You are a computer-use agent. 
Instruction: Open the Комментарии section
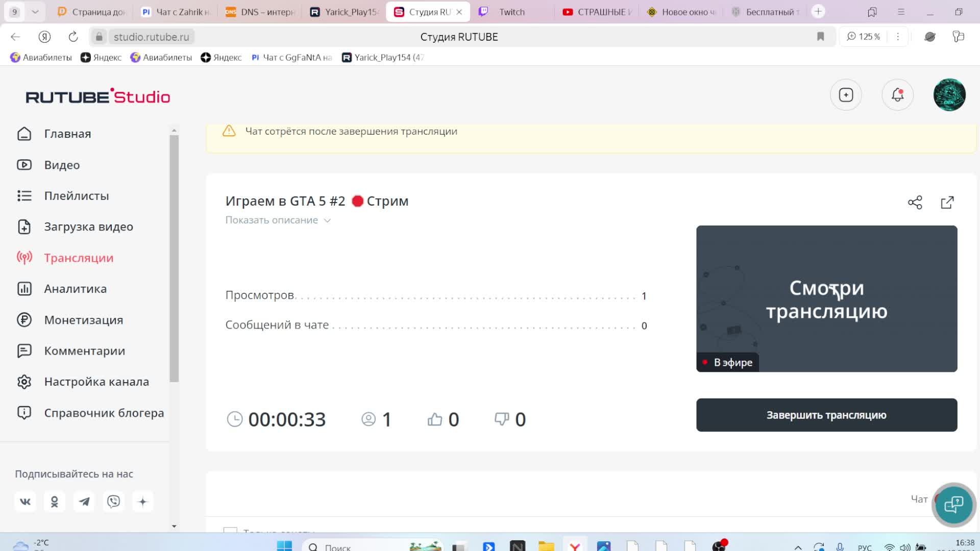pyautogui.click(x=85, y=350)
